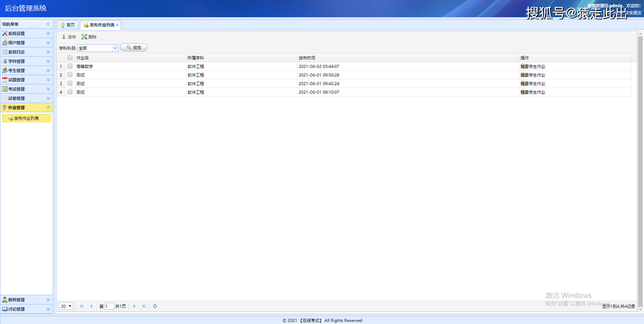
Task: Click the 用户管理 user icon
Action: coord(5,43)
